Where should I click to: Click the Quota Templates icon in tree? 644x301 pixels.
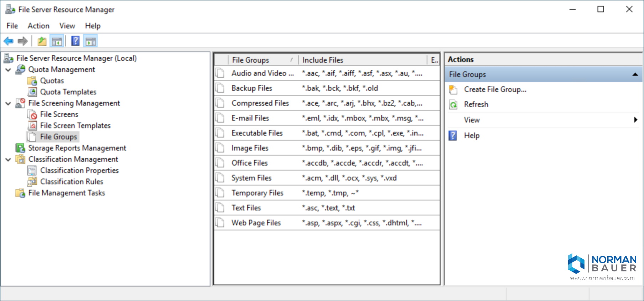tap(32, 92)
